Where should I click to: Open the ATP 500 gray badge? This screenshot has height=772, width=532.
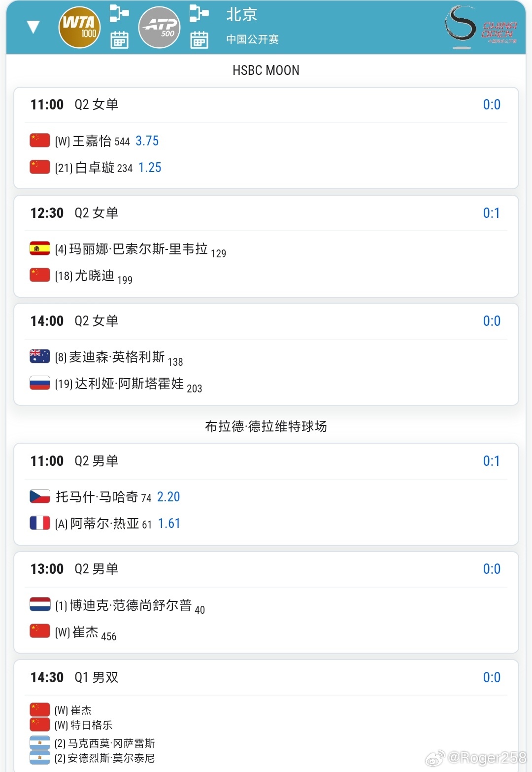click(x=159, y=27)
